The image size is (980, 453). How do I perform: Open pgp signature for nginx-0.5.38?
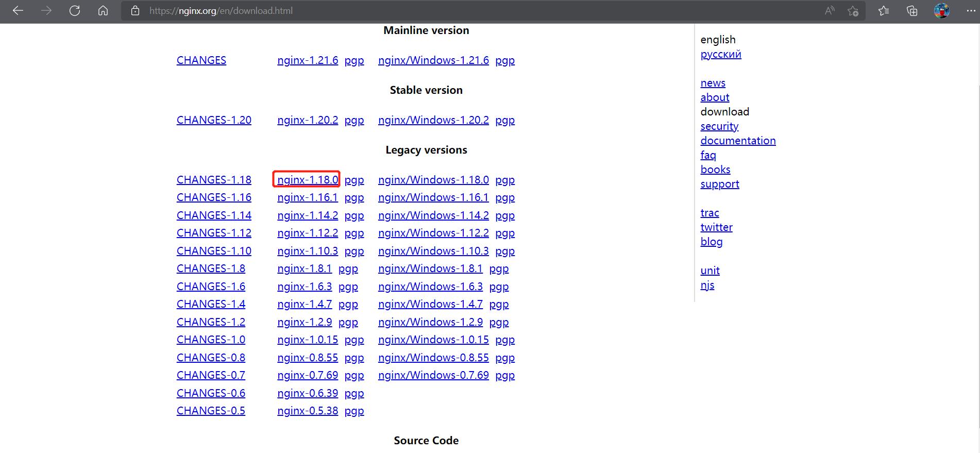click(354, 411)
